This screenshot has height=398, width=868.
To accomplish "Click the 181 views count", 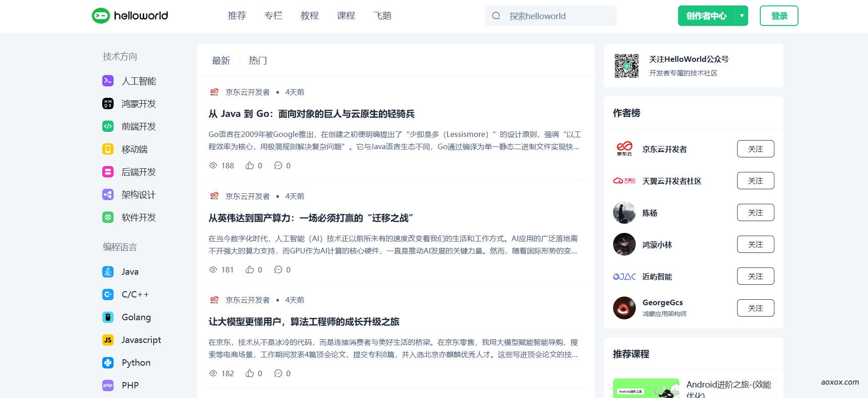I will 227,270.
